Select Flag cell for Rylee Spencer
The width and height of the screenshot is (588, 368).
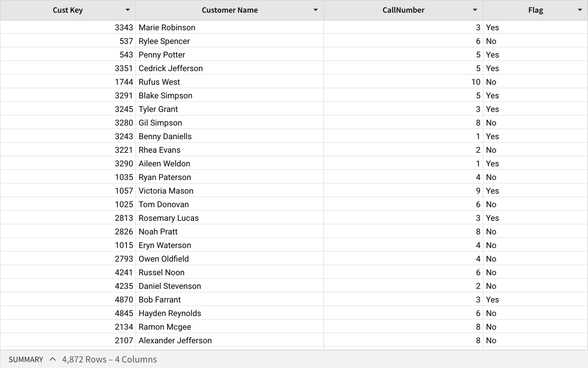[535, 41]
